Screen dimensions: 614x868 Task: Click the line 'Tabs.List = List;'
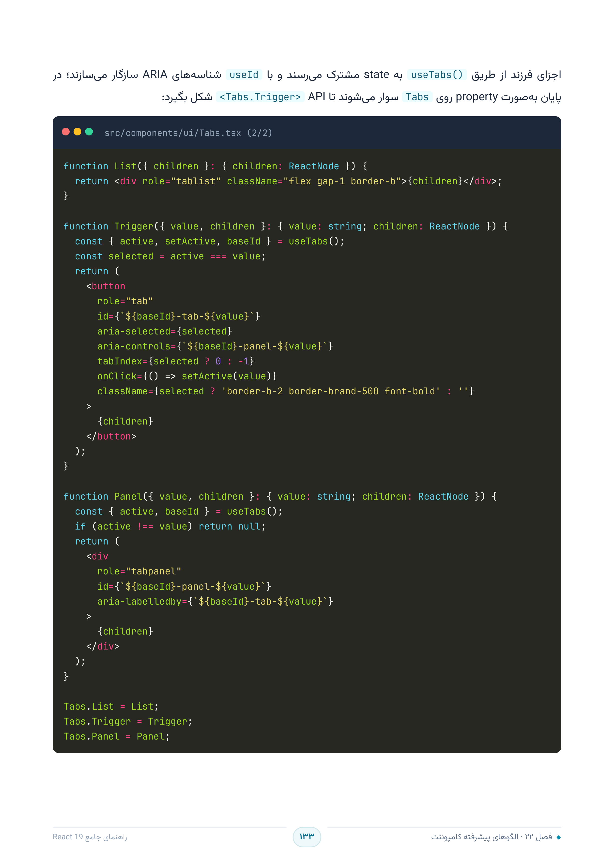tap(111, 706)
